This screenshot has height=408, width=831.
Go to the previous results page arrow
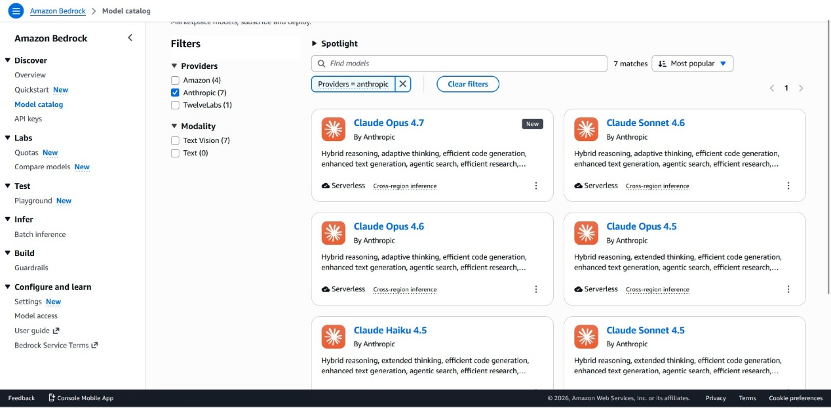[x=772, y=88]
